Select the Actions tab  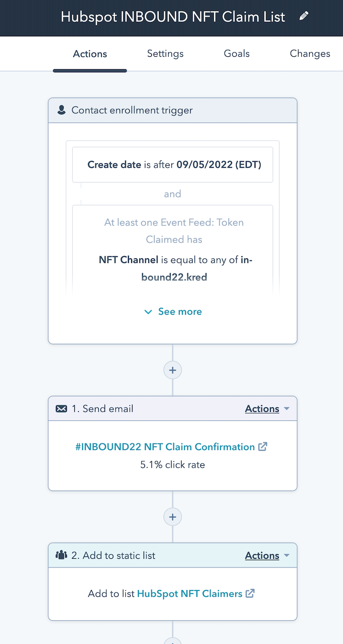(x=90, y=54)
